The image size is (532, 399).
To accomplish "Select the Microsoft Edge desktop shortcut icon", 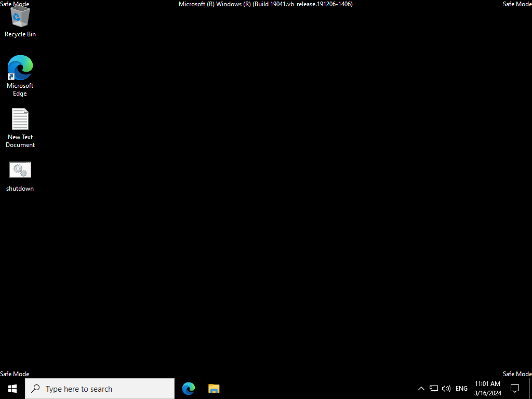I will click(20, 68).
